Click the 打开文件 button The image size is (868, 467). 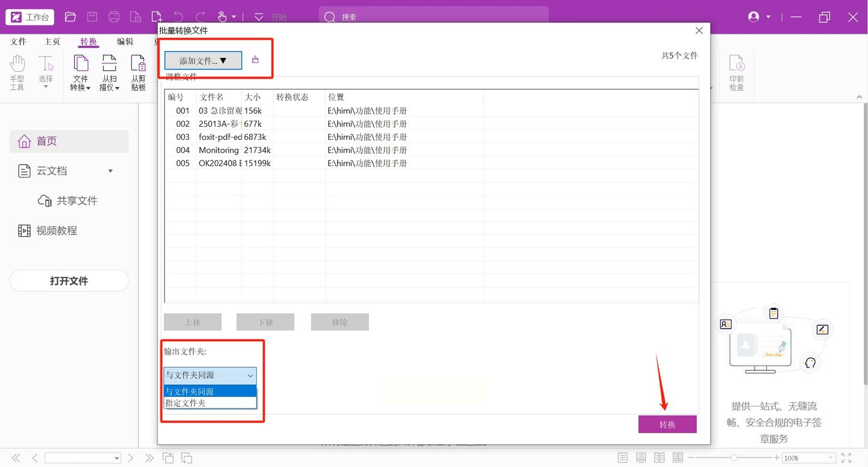tap(69, 281)
